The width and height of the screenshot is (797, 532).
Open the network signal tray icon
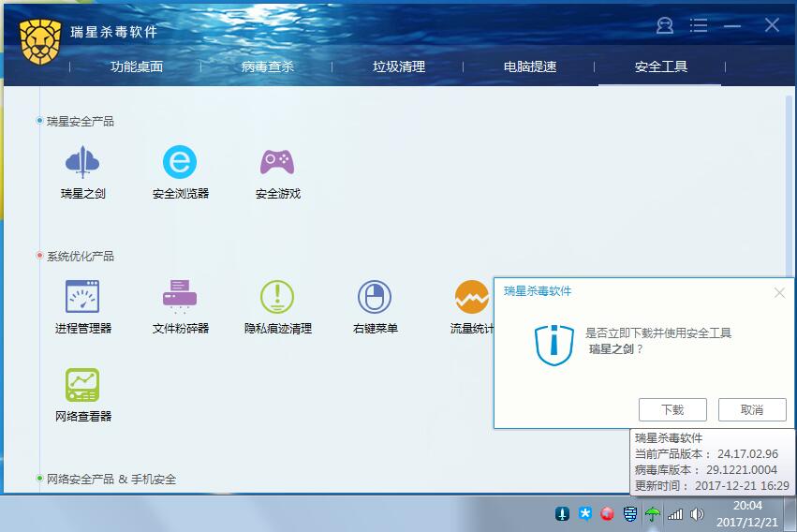[x=675, y=514]
